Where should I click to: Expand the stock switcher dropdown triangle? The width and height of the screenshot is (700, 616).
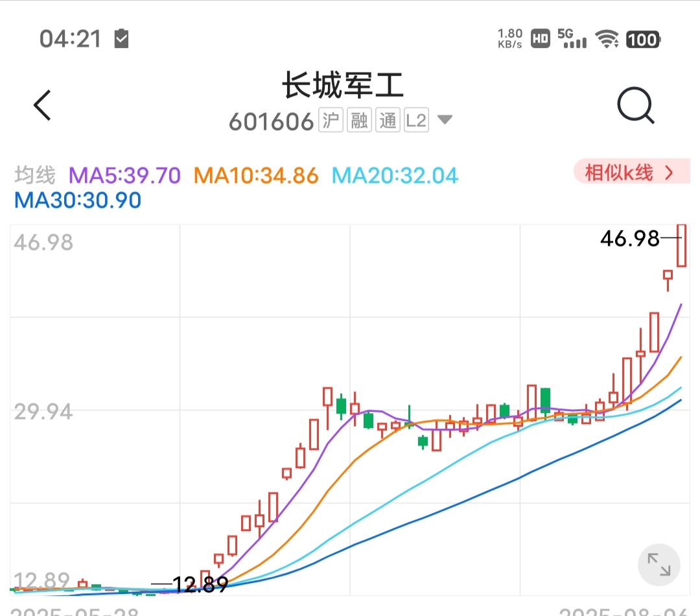point(445,120)
